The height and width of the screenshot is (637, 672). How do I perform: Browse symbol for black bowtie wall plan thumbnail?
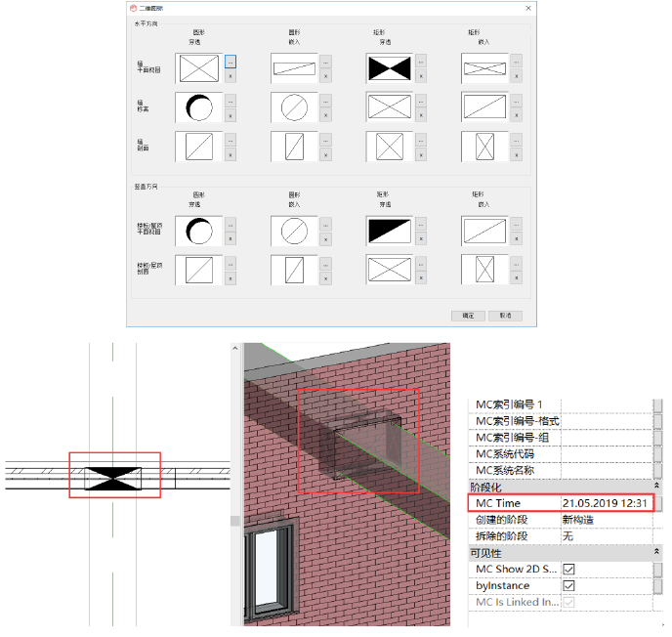[x=421, y=62]
